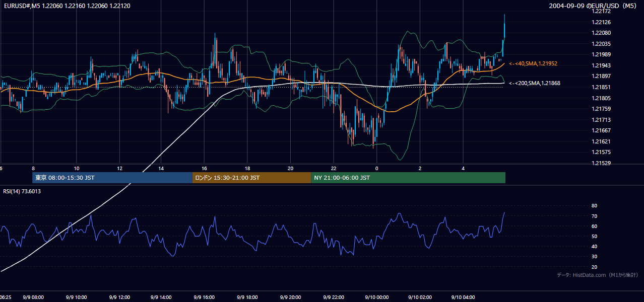This screenshot has height=302, width=644.
Task: Click the 9/9 08:00 bottom time label
Action: pyautogui.click(x=33, y=297)
